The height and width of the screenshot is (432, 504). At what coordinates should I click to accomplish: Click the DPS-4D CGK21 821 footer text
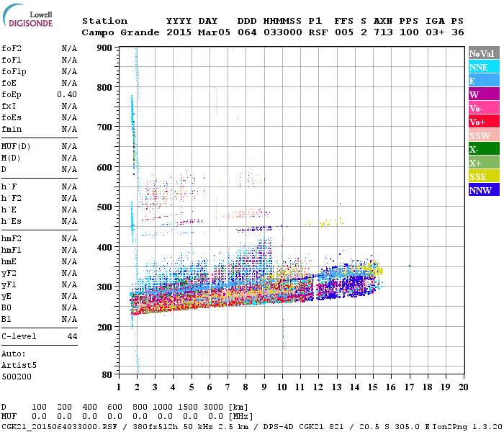[x=303, y=427]
